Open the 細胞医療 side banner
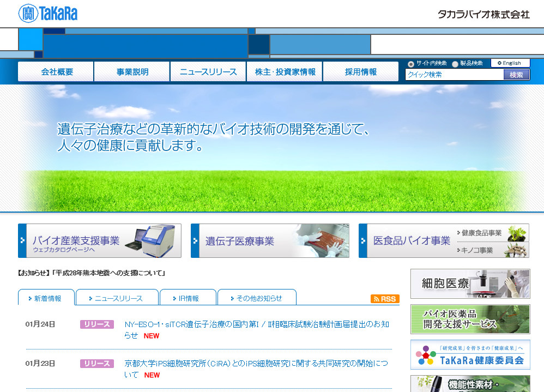This screenshot has width=544, height=392. tap(470, 284)
